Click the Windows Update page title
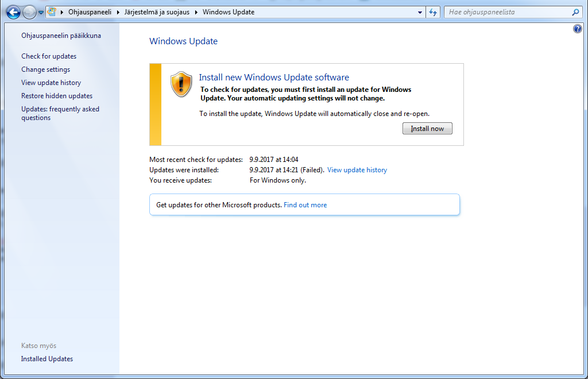The image size is (588, 379). click(183, 41)
